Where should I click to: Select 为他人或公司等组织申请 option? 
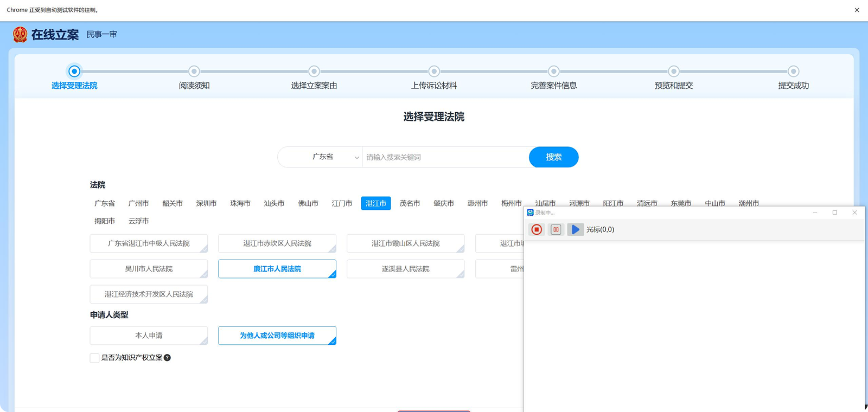coord(277,336)
